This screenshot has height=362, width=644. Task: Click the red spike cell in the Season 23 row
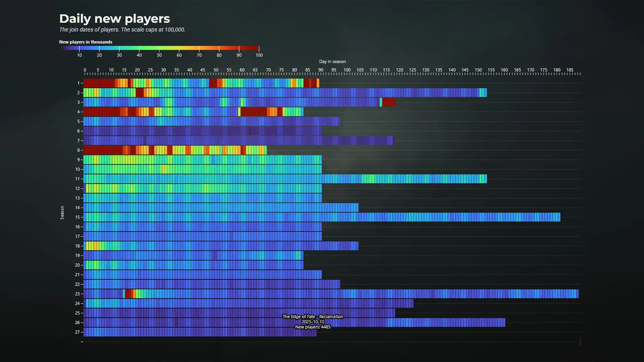pos(129,294)
